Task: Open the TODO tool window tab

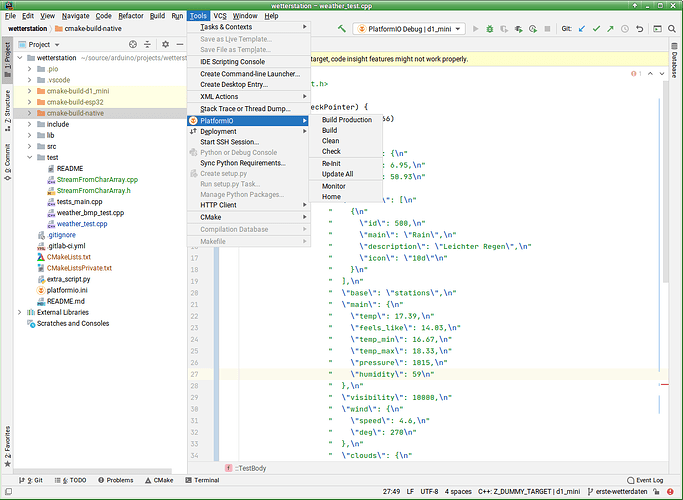Action: (71, 480)
